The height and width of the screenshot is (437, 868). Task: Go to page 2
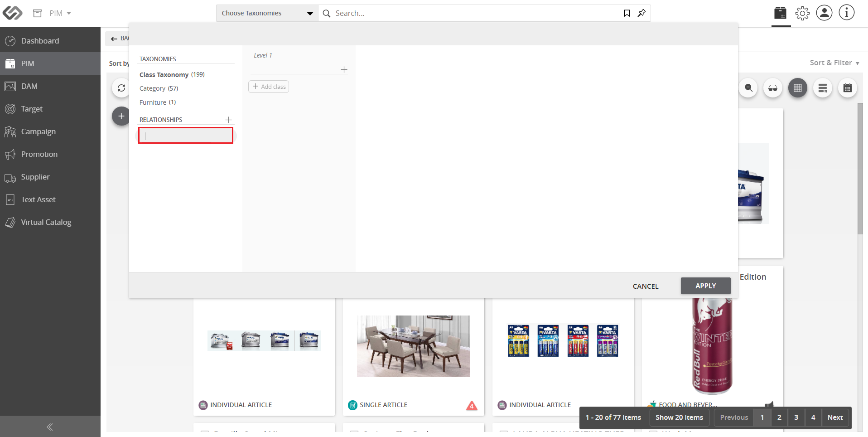pyautogui.click(x=779, y=418)
